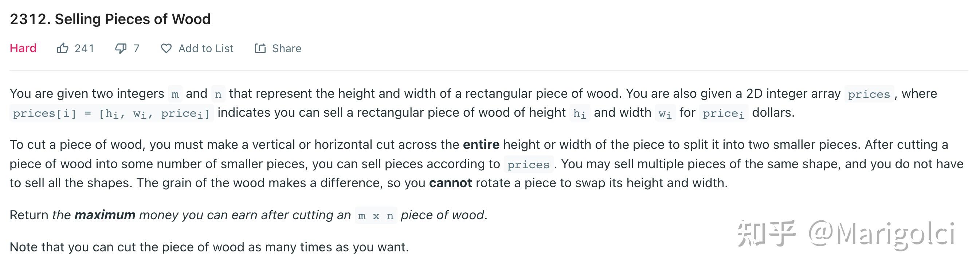Click the 'm x n' inline code
Screen dimensions: 980x278
[x=376, y=216]
